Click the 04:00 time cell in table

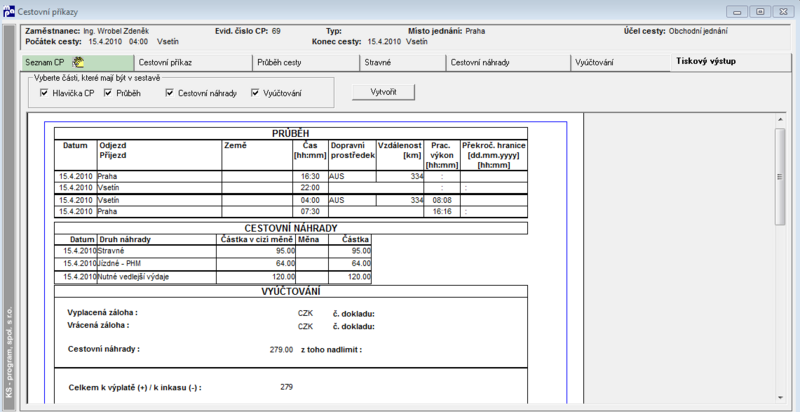tap(310, 200)
